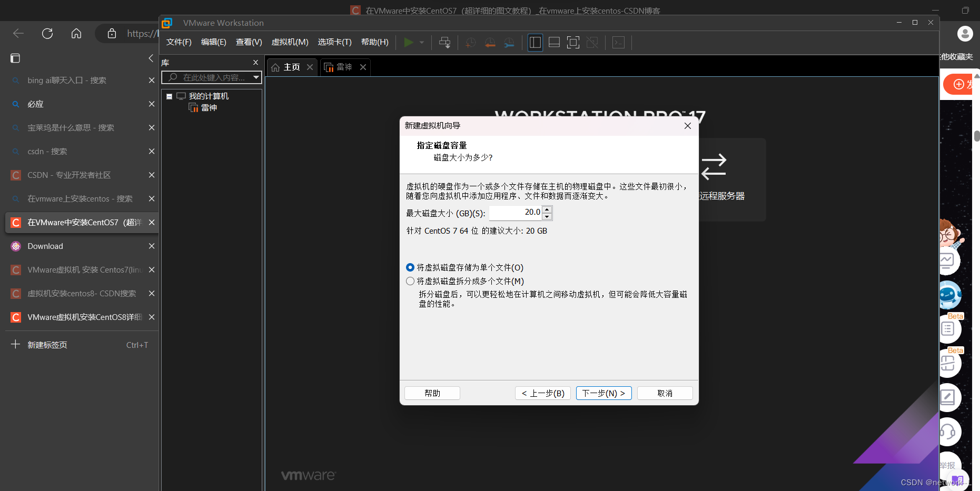Increase disk size with up stepper arrow
980x491 pixels.
547,209
